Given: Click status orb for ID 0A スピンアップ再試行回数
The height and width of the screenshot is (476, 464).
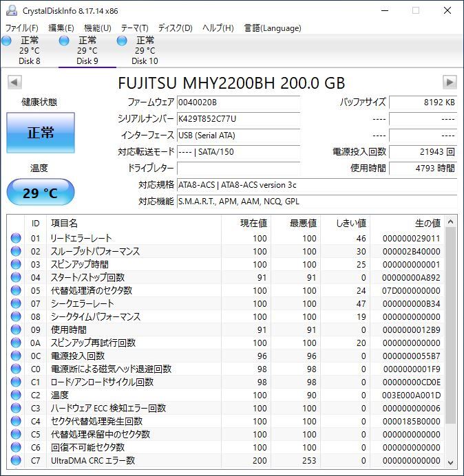Looking at the screenshot, I should 16,343.
